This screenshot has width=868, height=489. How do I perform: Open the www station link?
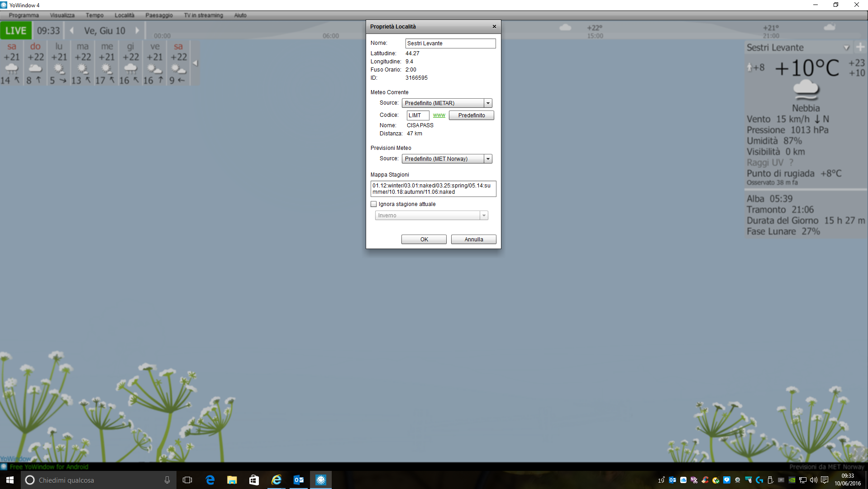[x=439, y=115]
